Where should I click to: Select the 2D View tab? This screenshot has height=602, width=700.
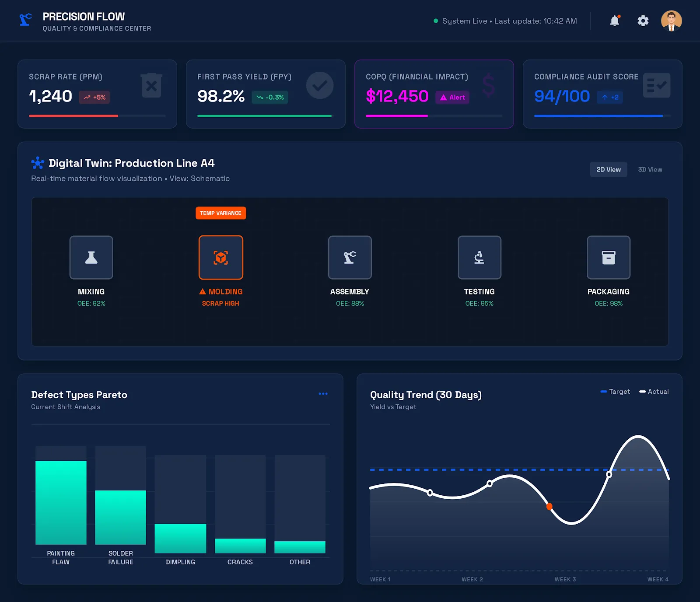(x=609, y=169)
